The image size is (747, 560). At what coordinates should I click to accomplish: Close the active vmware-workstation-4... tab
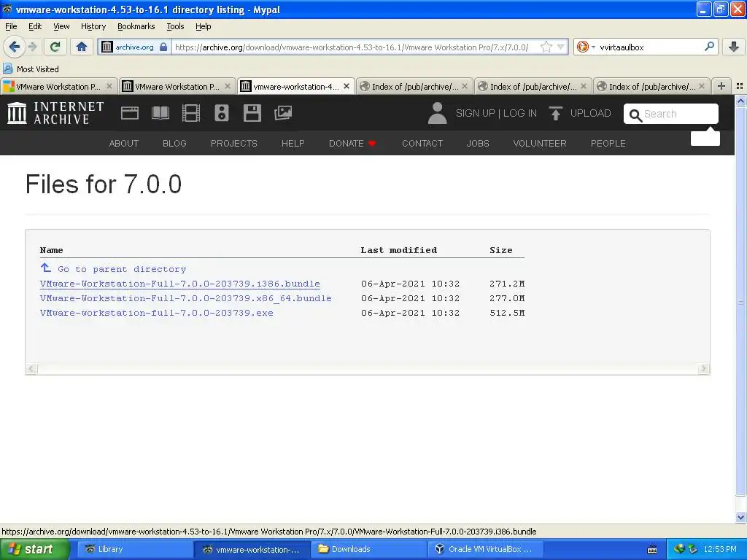coord(347,86)
